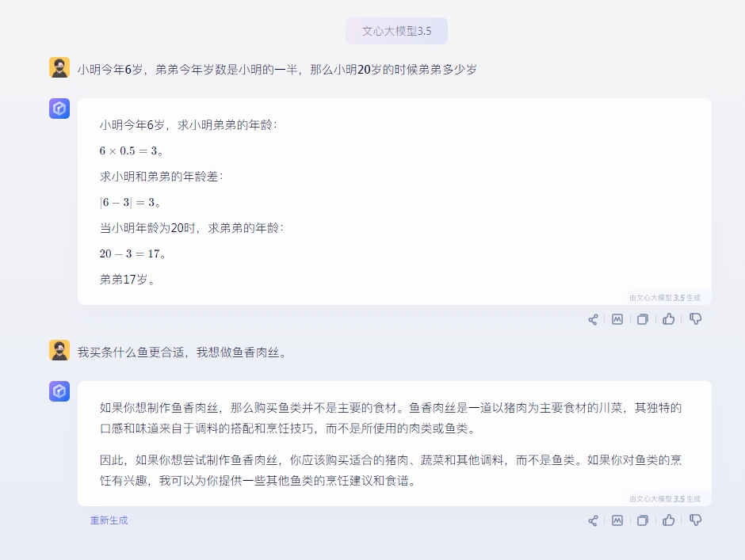Click the question 我买条什么鱼更合适

[182, 352]
